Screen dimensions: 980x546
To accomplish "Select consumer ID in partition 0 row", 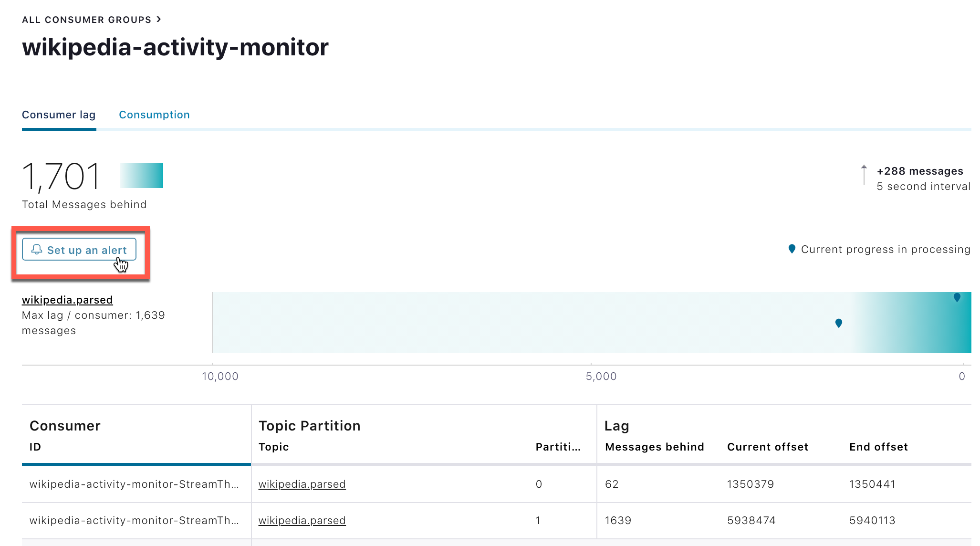I will point(134,484).
